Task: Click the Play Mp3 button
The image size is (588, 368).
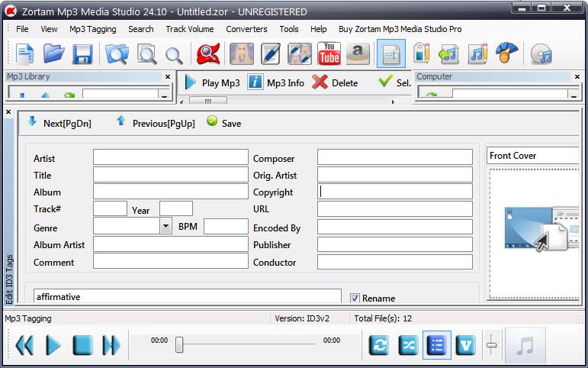Action: tap(212, 82)
